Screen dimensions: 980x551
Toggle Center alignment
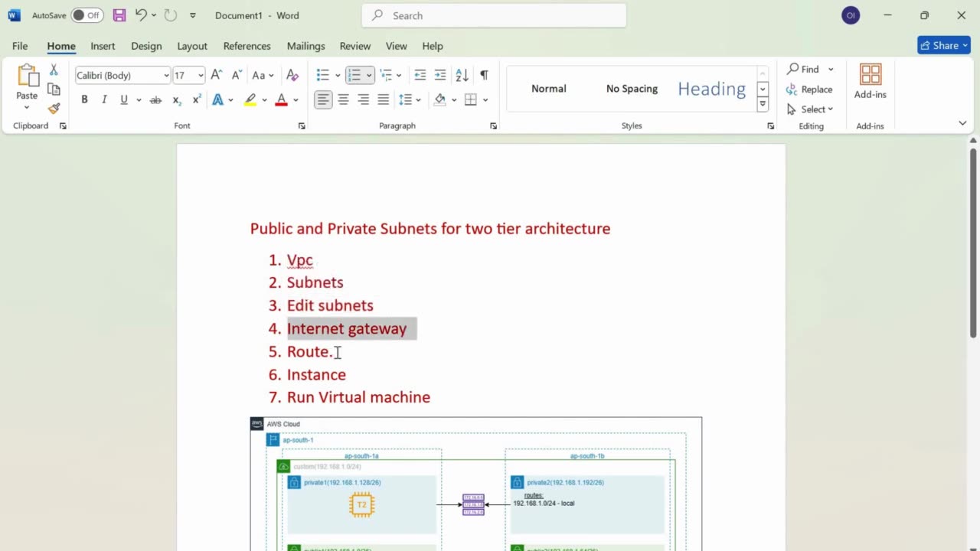343,99
